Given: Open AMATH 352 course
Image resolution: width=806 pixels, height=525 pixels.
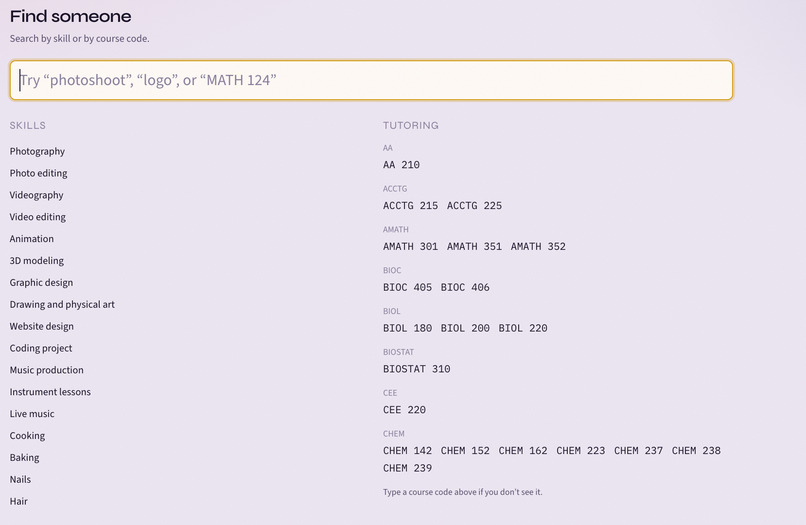Looking at the screenshot, I should coord(538,246).
